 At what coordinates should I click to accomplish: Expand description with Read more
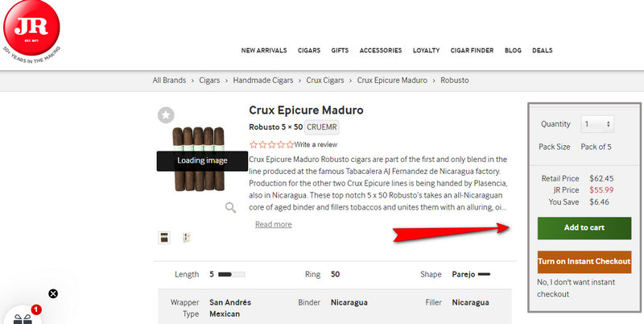273,225
